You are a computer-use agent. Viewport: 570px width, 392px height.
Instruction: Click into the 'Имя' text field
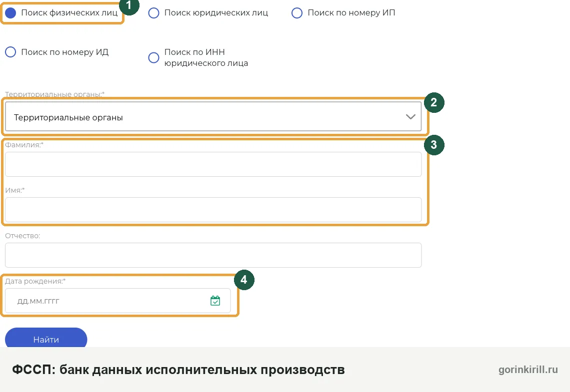click(x=213, y=209)
